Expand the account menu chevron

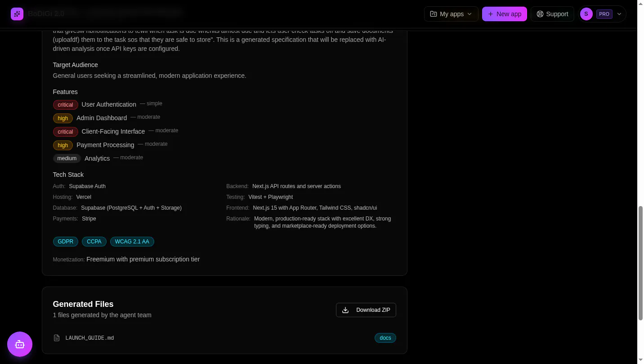[x=619, y=14]
